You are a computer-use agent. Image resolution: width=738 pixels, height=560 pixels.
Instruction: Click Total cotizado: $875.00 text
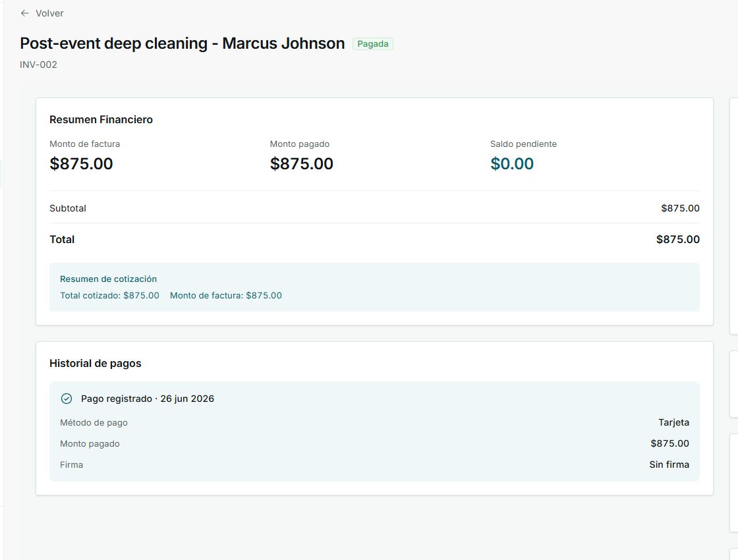109,296
